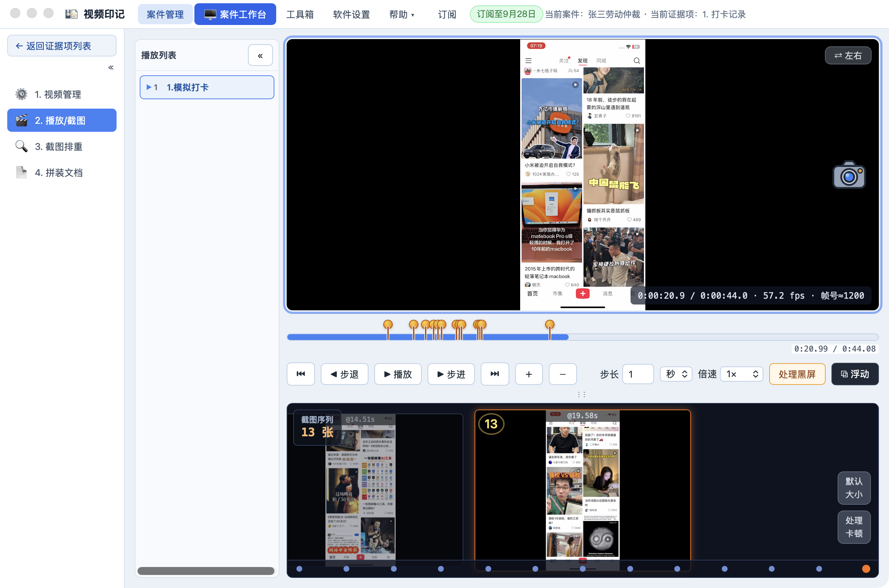The width and height of the screenshot is (889, 588).
Task: Select the 播放/截图 clapperboard step
Action: 62,120
